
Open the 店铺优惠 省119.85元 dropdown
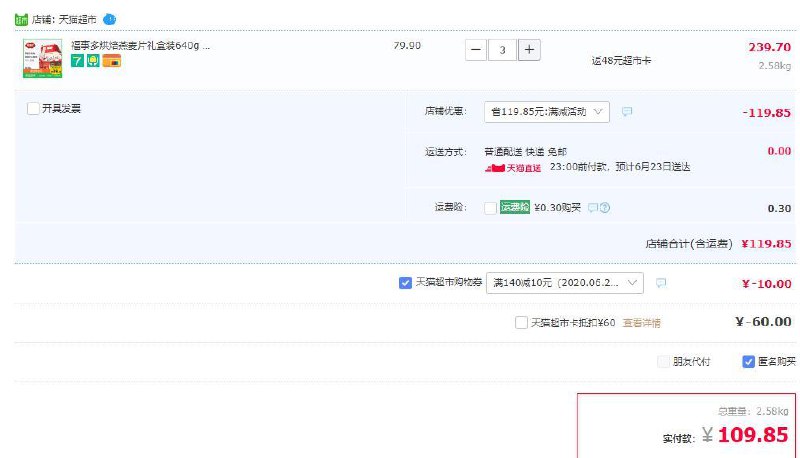[x=546, y=112]
